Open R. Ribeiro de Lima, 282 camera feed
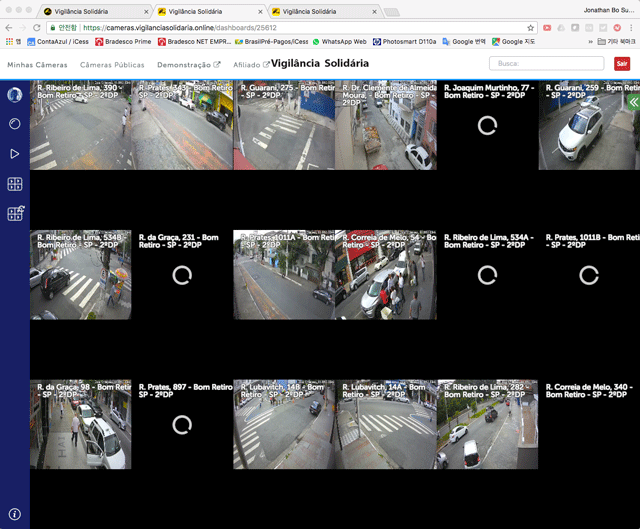This screenshot has width=640, height=529. pyautogui.click(x=487, y=425)
